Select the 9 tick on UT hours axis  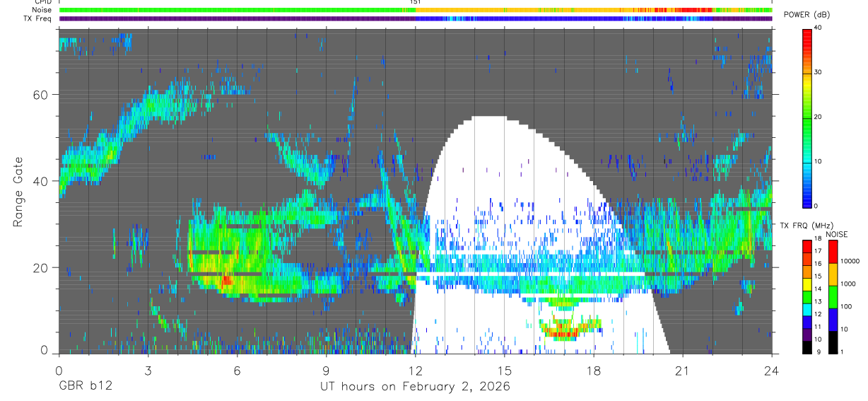[x=326, y=370]
